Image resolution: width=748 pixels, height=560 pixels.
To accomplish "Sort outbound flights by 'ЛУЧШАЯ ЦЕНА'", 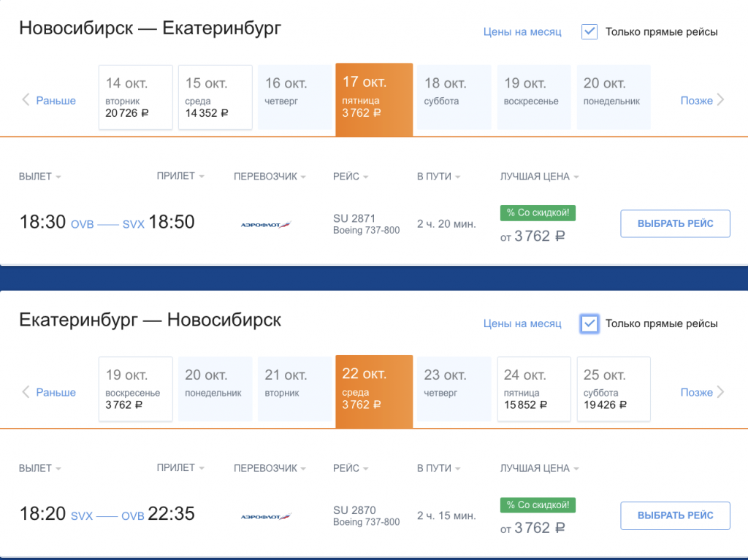I will pos(539,177).
